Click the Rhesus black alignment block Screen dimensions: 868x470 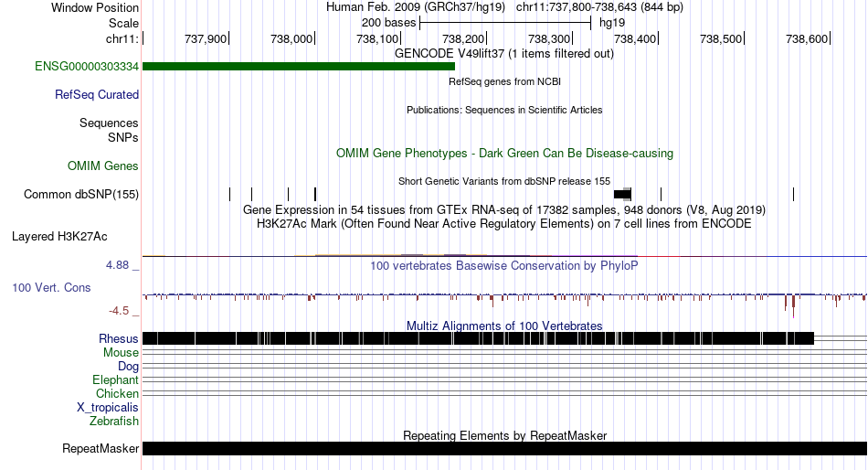click(x=478, y=338)
